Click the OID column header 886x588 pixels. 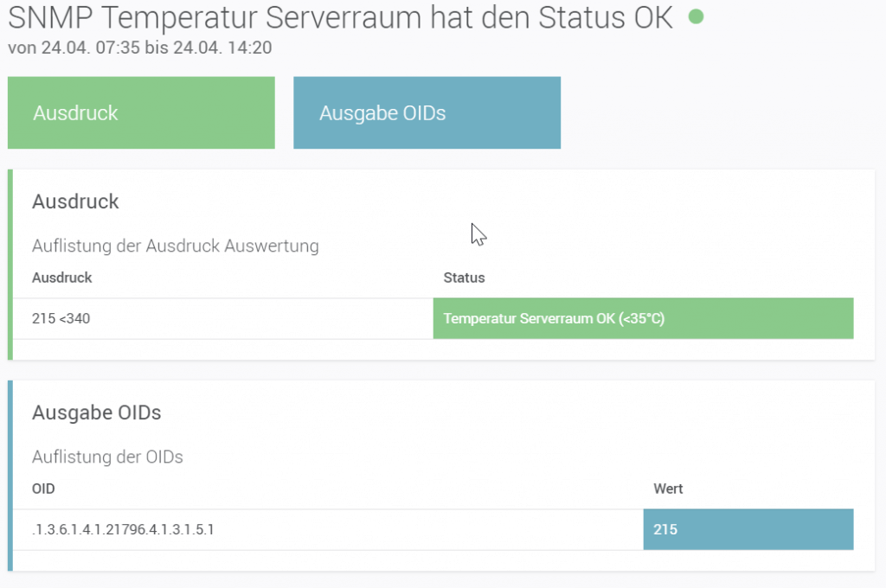[43, 489]
